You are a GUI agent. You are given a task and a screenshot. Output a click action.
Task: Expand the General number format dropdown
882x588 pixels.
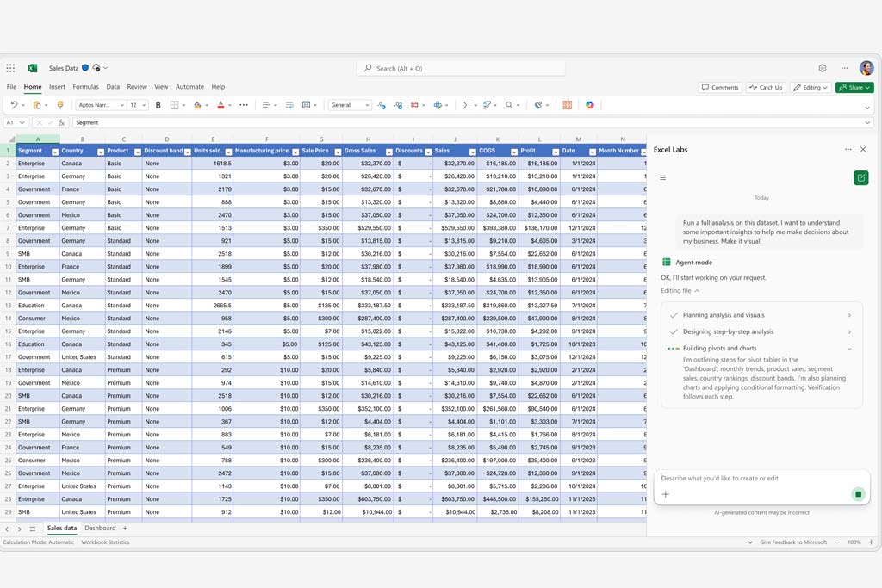point(367,105)
